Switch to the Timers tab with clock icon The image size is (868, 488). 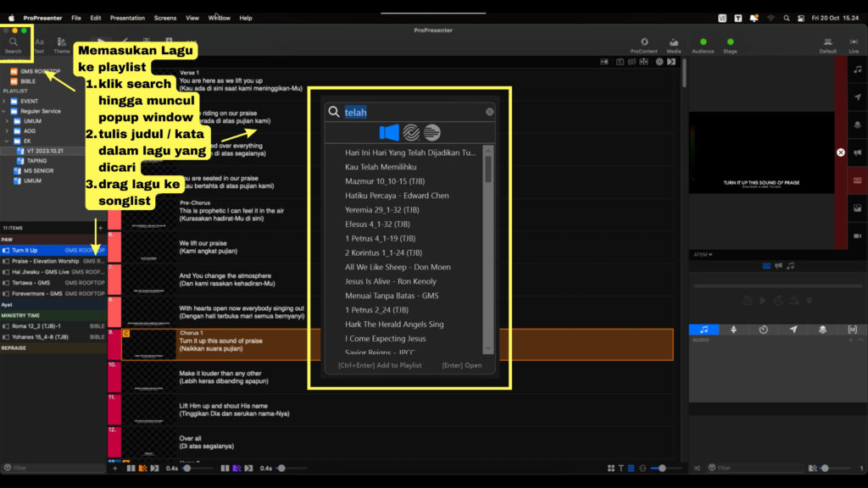pyautogui.click(x=764, y=330)
